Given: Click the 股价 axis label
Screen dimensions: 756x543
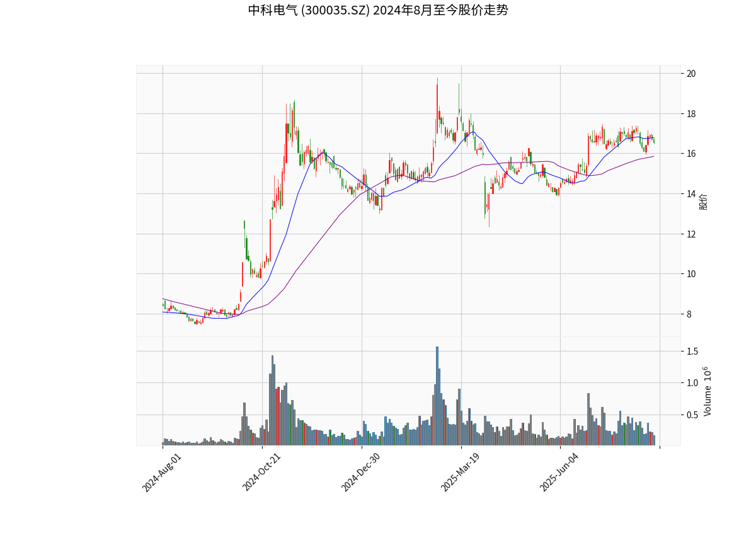Looking at the screenshot, I should pos(704,202).
